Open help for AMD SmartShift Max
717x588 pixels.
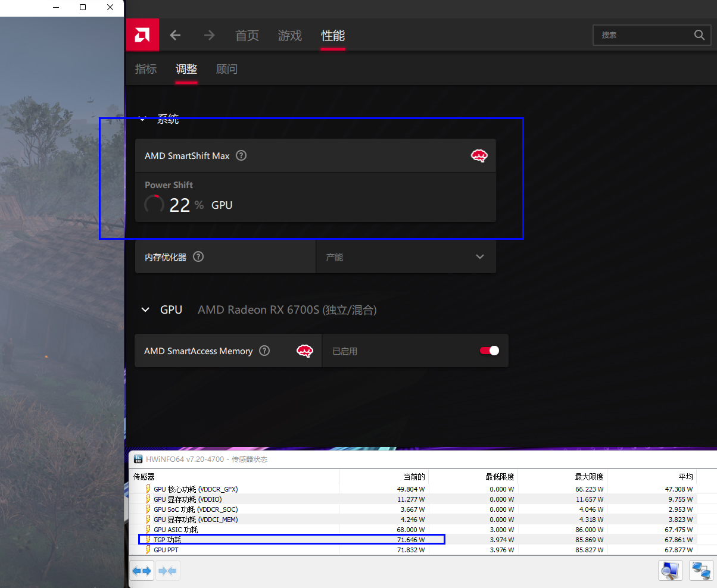click(x=241, y=156)
